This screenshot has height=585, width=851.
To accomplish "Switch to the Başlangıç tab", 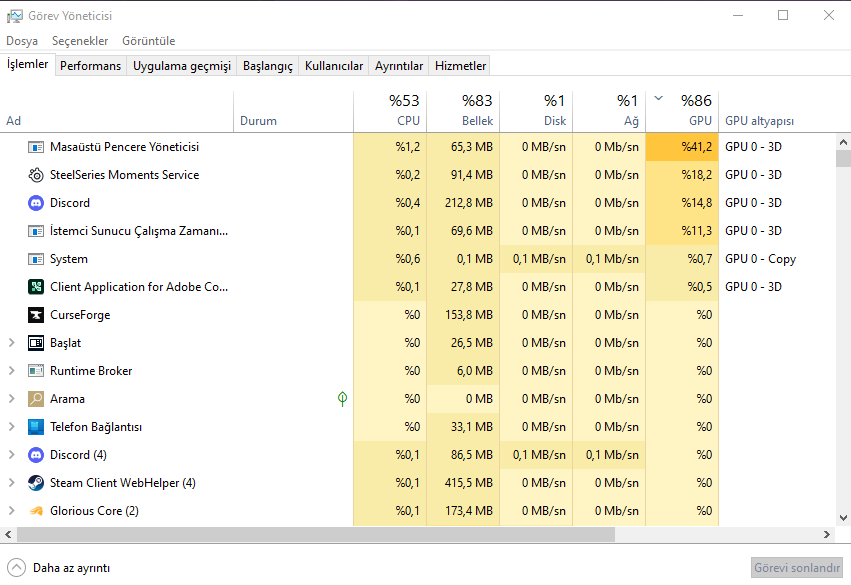I will tap(268, 66).
